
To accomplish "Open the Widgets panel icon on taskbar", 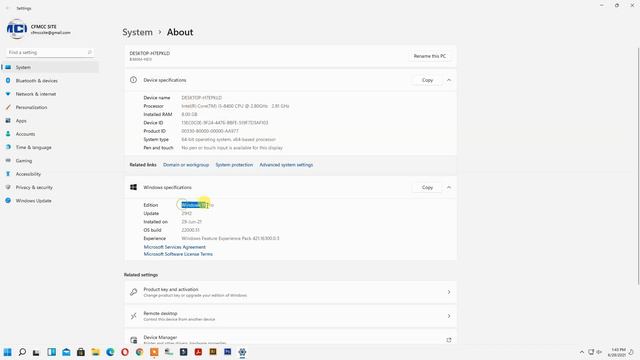I will (x=51, y=352).
